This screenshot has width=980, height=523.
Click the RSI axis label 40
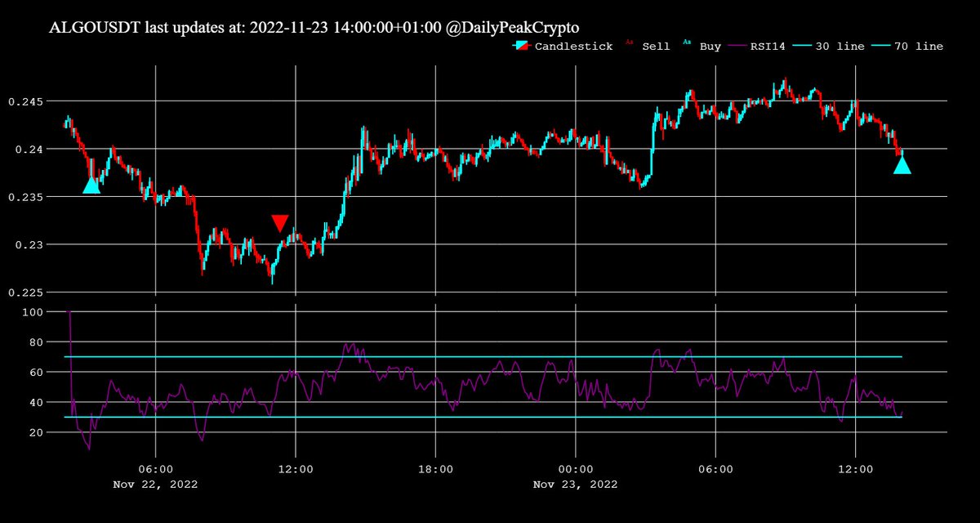coord(37,403)
